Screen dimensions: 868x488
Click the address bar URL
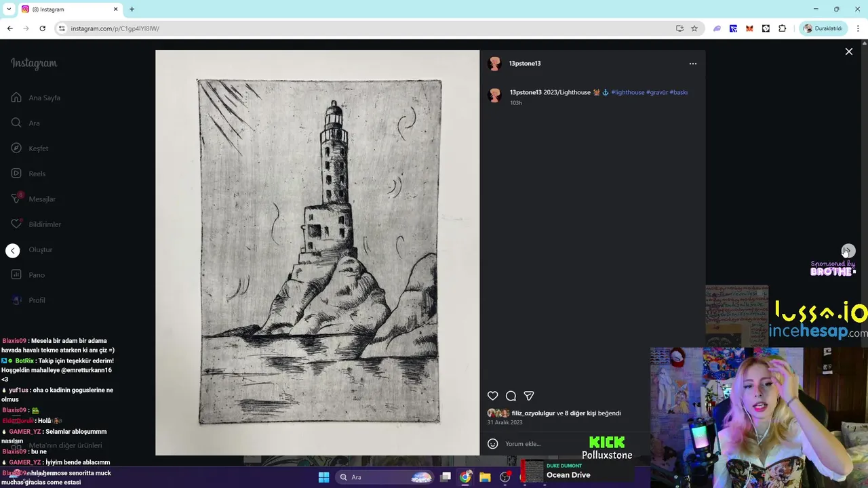click(x=115, y=28)
